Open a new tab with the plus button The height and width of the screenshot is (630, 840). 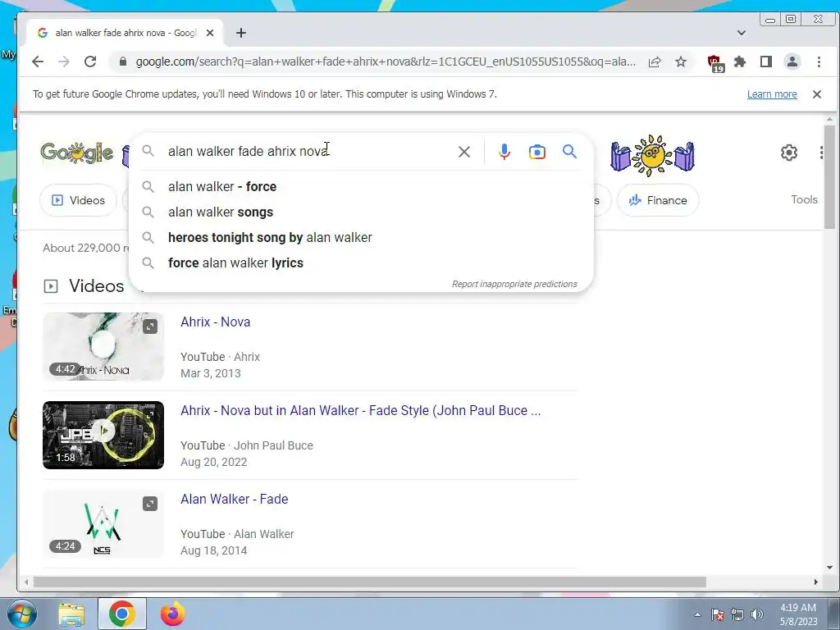pos(241,33)
